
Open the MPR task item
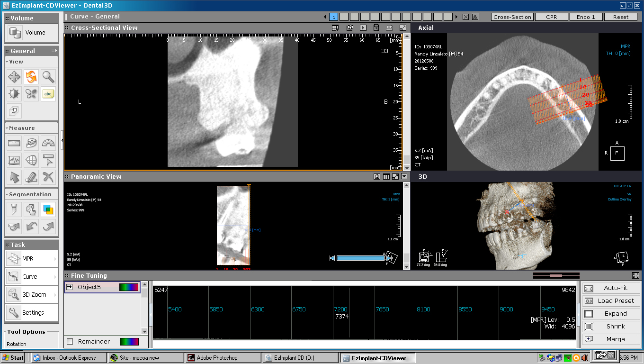click(x=31, y=259)
